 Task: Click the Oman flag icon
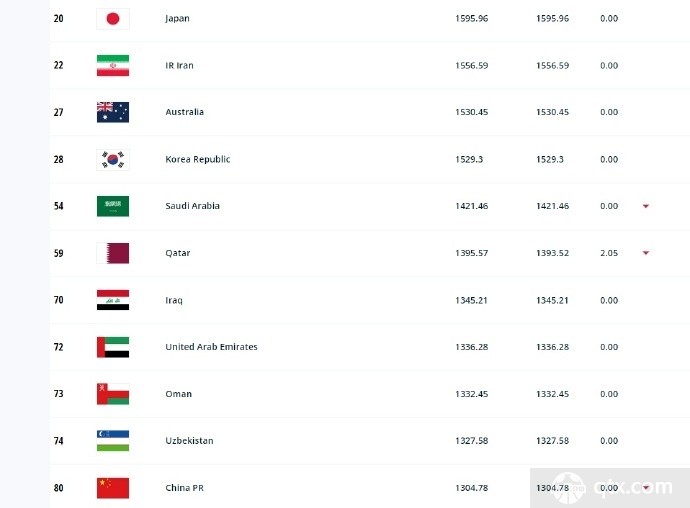113,394
